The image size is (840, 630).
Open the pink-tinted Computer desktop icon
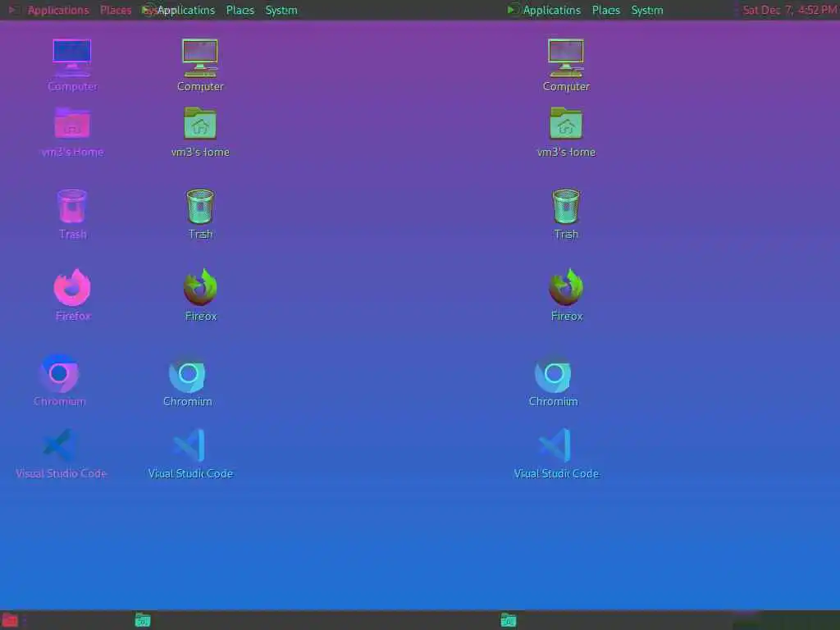(72, 58)
